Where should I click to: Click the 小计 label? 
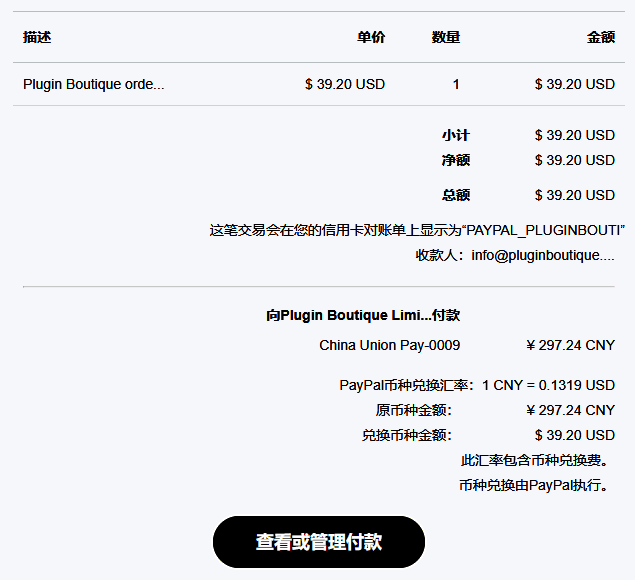[x=456, y=135]
